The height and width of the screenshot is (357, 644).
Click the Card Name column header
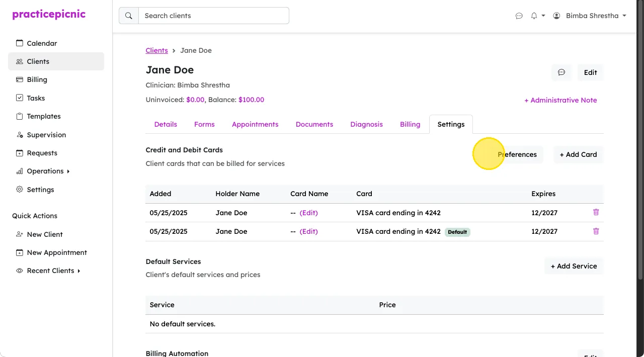click(309, 194)
